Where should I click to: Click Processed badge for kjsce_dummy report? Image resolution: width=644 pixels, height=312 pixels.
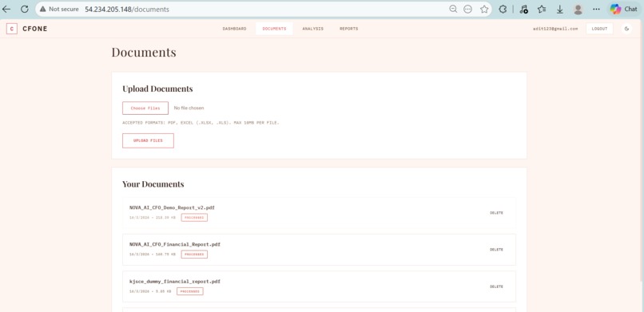point(190,291)
